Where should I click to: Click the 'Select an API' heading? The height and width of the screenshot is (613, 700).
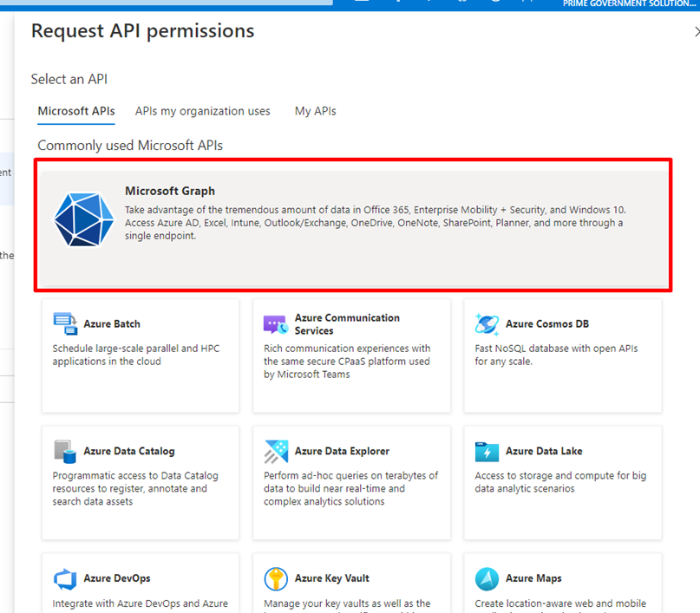pos(69,79)
